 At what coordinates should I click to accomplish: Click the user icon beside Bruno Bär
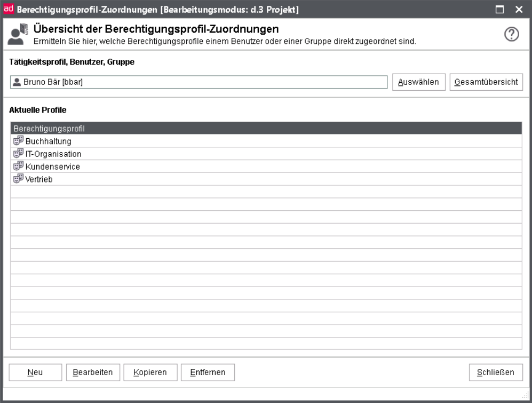[x=17, y=82]
